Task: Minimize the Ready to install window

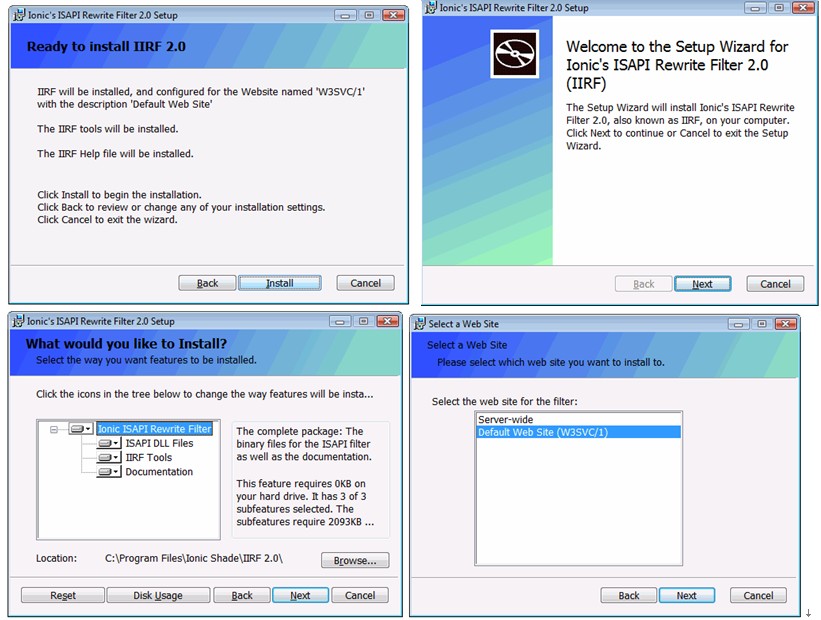Action: [x=345, y=15]
